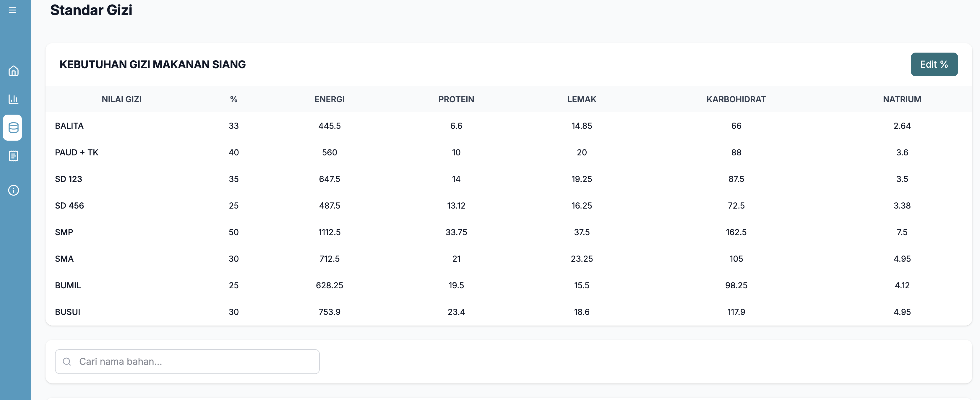Screen dimensions: 980x400
Task: Click the info circle icon in sidebar
Action: [13, 190]
